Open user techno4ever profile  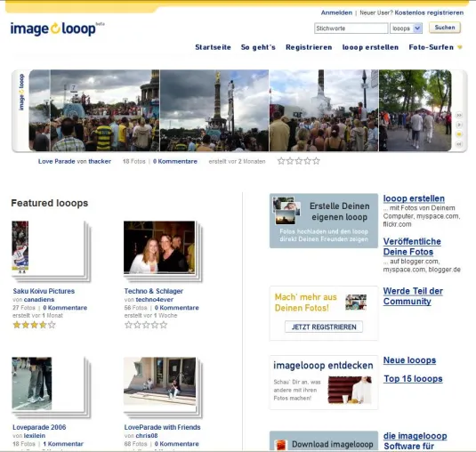click(155, 300)
